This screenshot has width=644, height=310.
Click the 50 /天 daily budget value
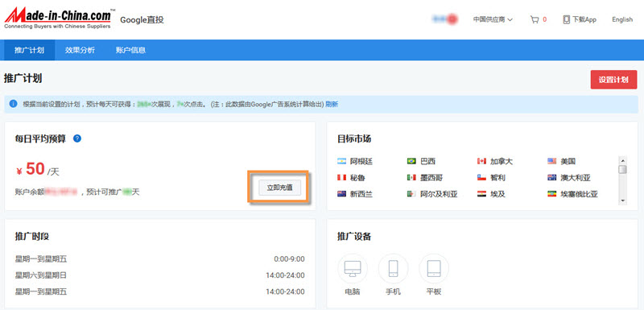(x=37, y=170)
